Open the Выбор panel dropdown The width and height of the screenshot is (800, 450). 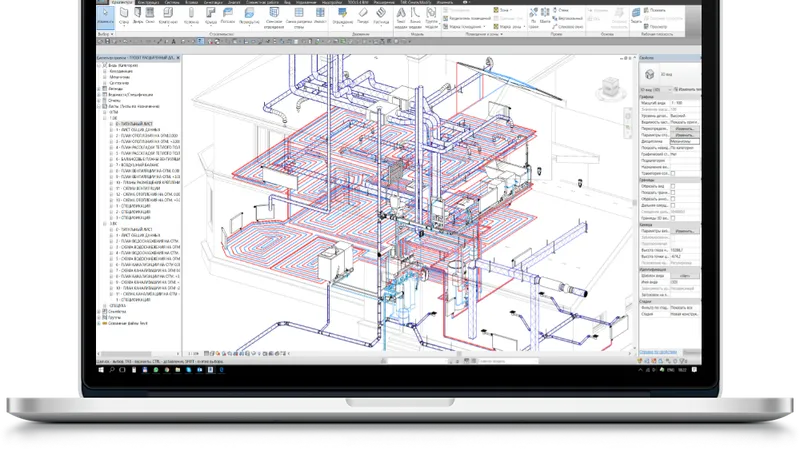(106, 34)
